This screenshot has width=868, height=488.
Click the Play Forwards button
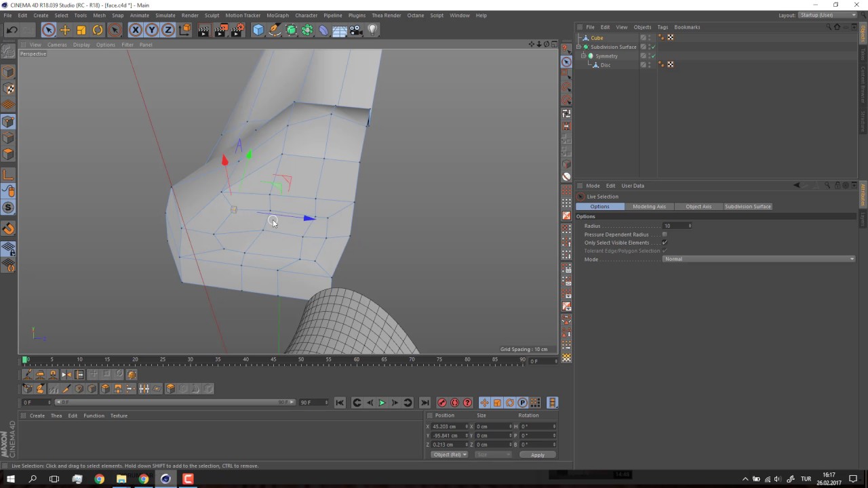pos(382,403)
